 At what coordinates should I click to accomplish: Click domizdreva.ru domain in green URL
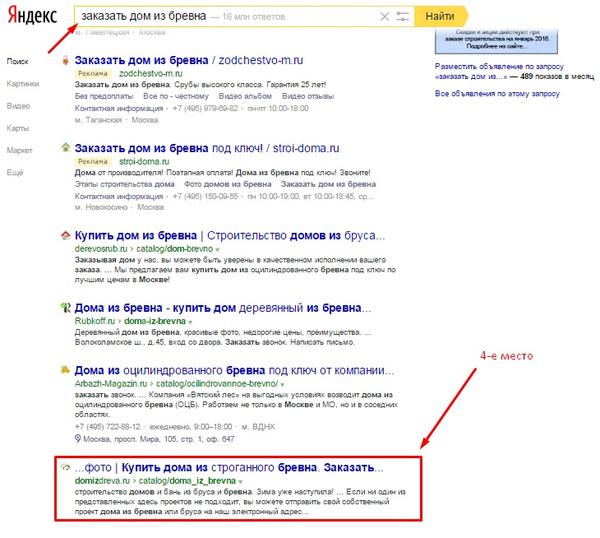[103, 480]
